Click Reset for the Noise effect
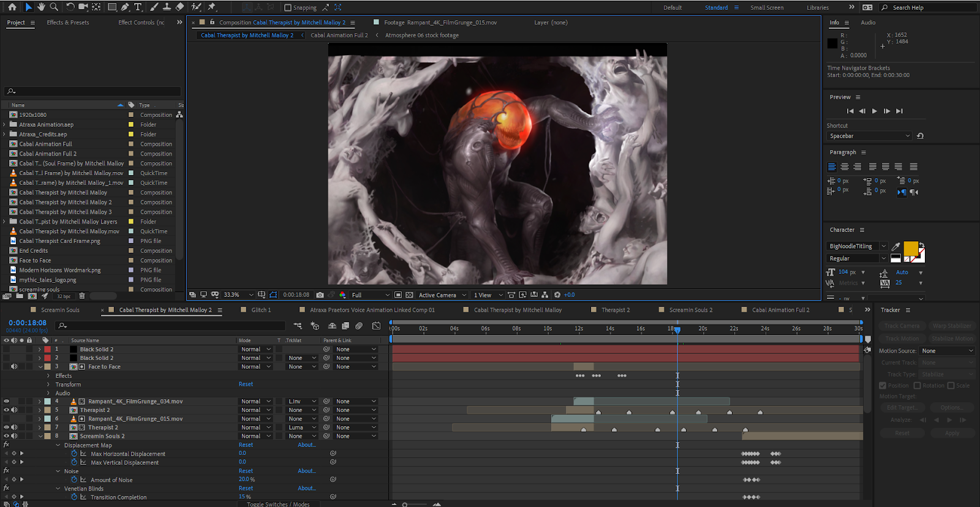Screen dimensions: 980x507 pyautogui.click(x=246, y=471)
